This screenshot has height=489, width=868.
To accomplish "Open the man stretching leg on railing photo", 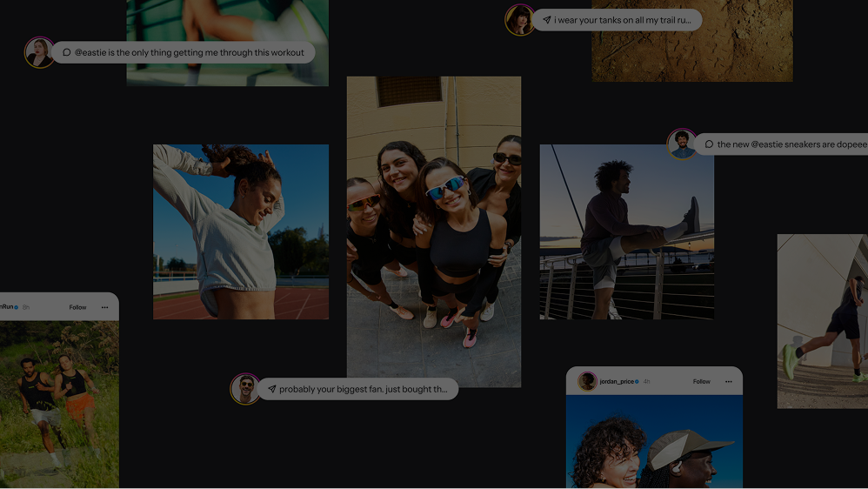I will (x=626, y=231).
